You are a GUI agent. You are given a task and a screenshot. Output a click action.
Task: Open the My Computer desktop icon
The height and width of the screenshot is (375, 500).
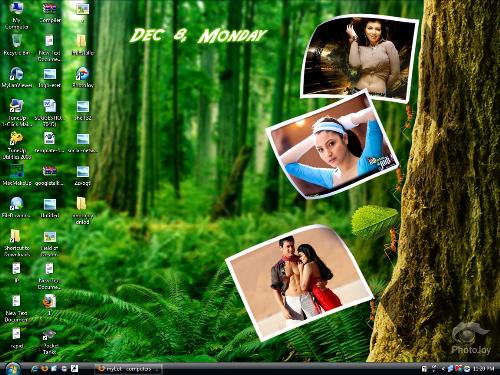(16, 15)
